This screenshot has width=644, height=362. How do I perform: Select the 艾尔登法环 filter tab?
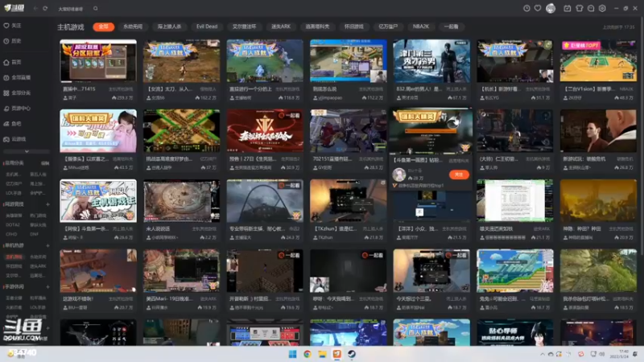click(244, 27)
